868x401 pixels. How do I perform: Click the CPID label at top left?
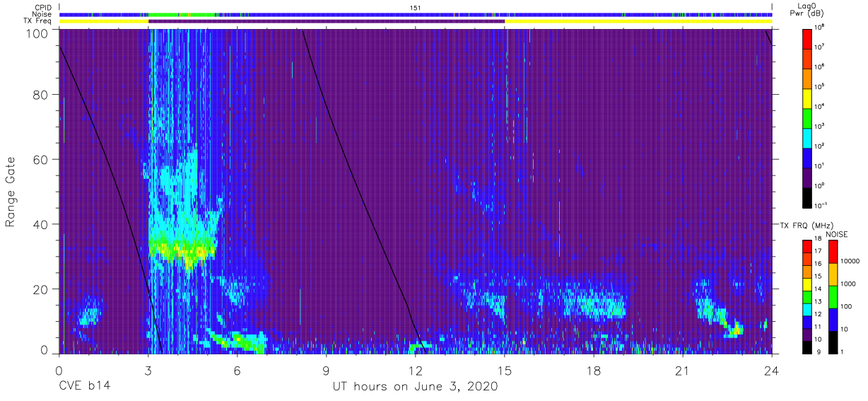pyautogui.click(x=42, y=7)
